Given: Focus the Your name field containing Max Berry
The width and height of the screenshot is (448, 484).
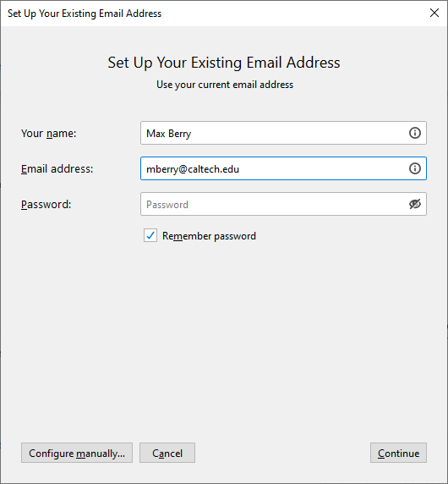Looking at the screenshot, I should [x=283, y=133].
